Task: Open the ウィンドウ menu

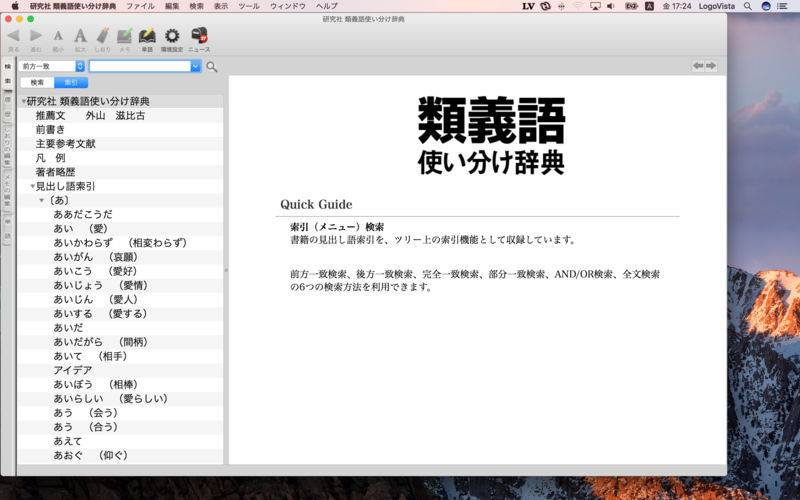Action: tap(288, 6)
